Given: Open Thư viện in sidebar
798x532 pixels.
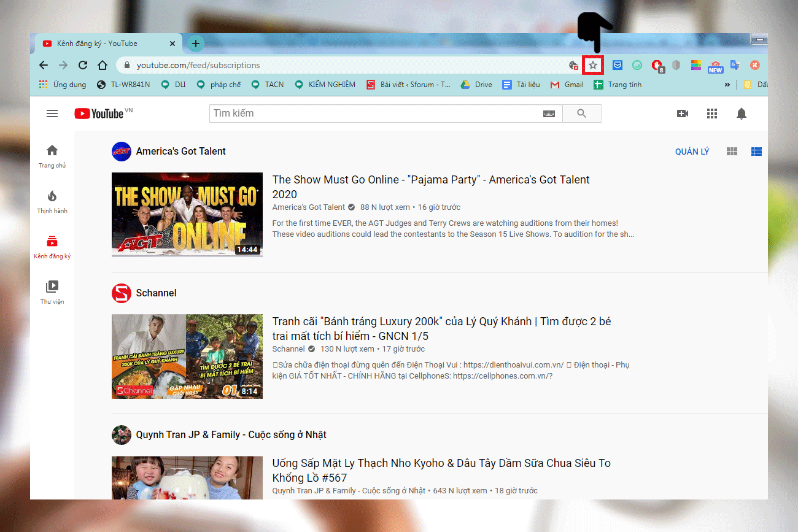Looking at the screenshot, I should click(52, 292).
